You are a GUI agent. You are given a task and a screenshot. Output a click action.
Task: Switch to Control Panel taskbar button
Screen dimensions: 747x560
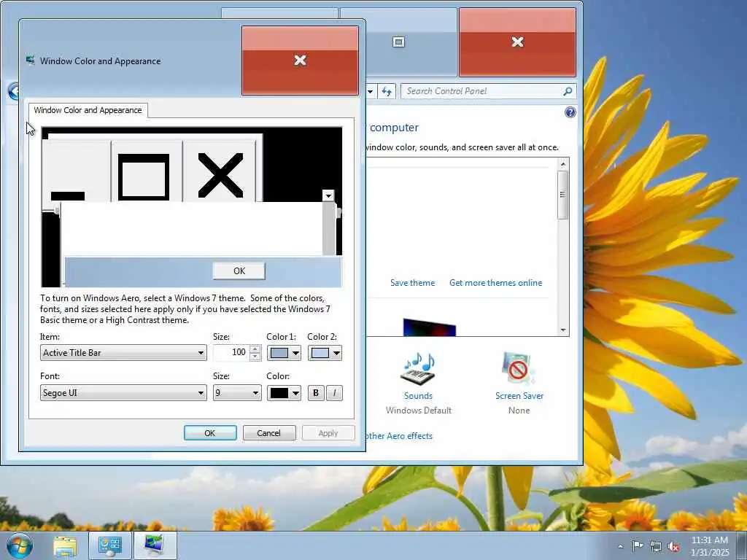110,545
